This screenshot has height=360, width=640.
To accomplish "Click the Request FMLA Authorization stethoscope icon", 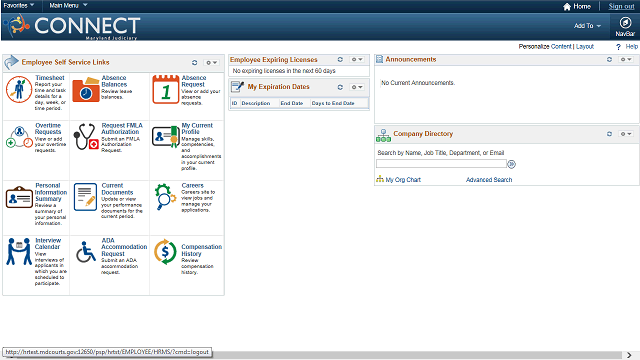I will click(x=86, y=136).
